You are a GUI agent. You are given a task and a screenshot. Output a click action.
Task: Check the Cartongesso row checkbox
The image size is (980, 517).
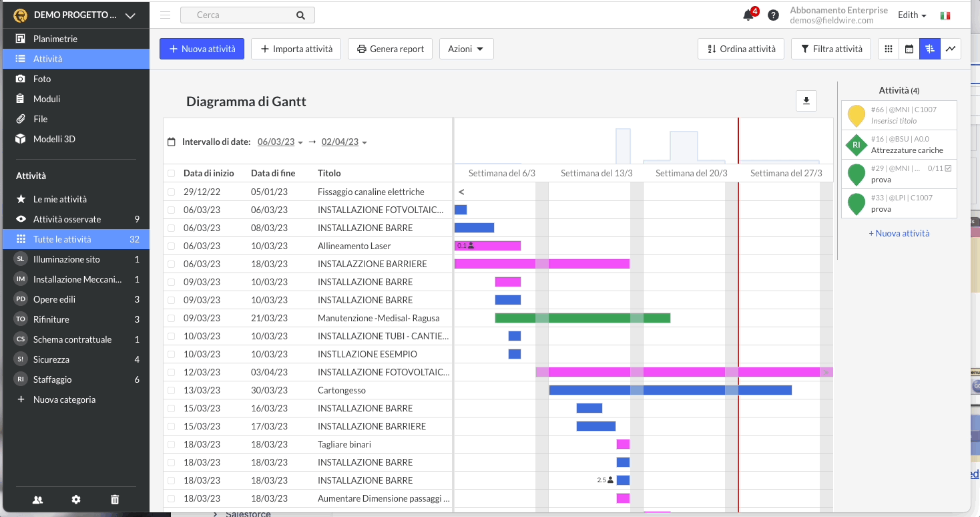(x=172, y=390)
